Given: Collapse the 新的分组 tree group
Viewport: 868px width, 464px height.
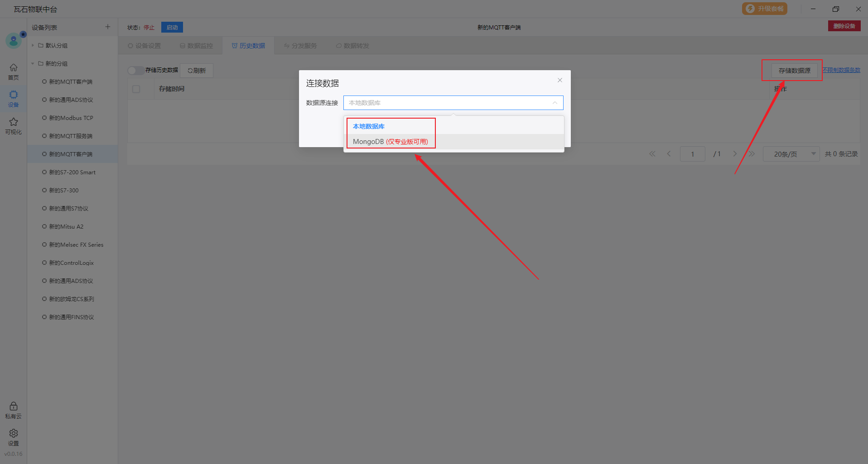Looking at the screenshot, I should tap(33, 64).
